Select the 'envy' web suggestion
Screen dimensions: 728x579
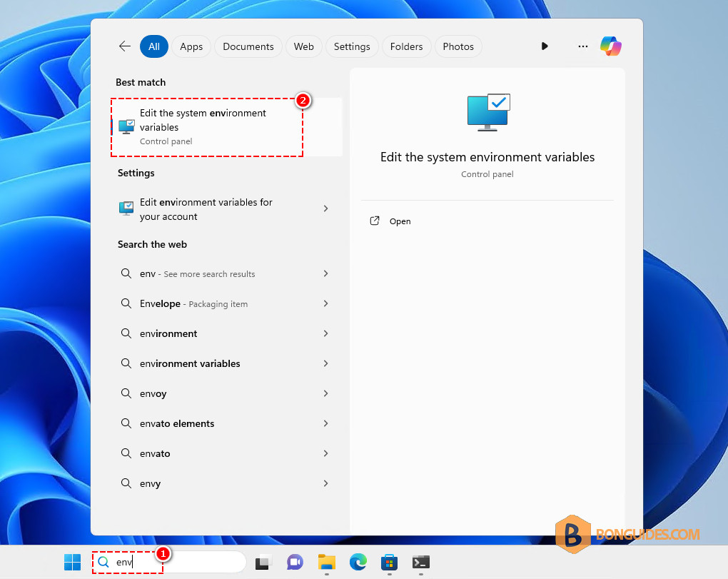point(227,483)
